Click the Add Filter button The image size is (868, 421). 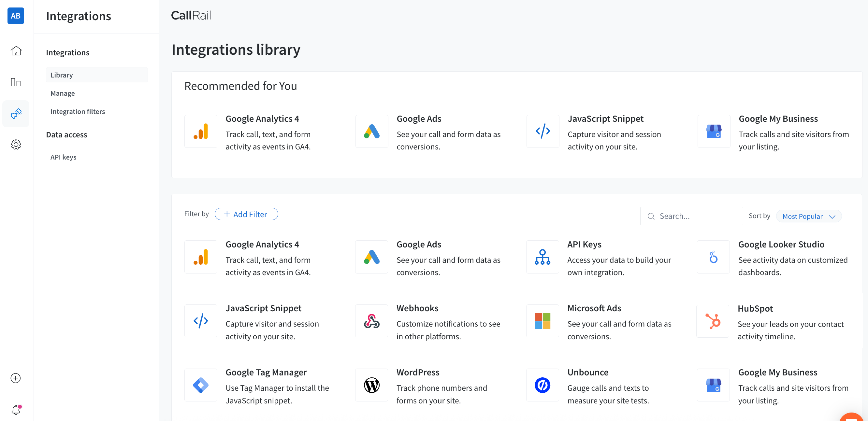coord(246,214)
